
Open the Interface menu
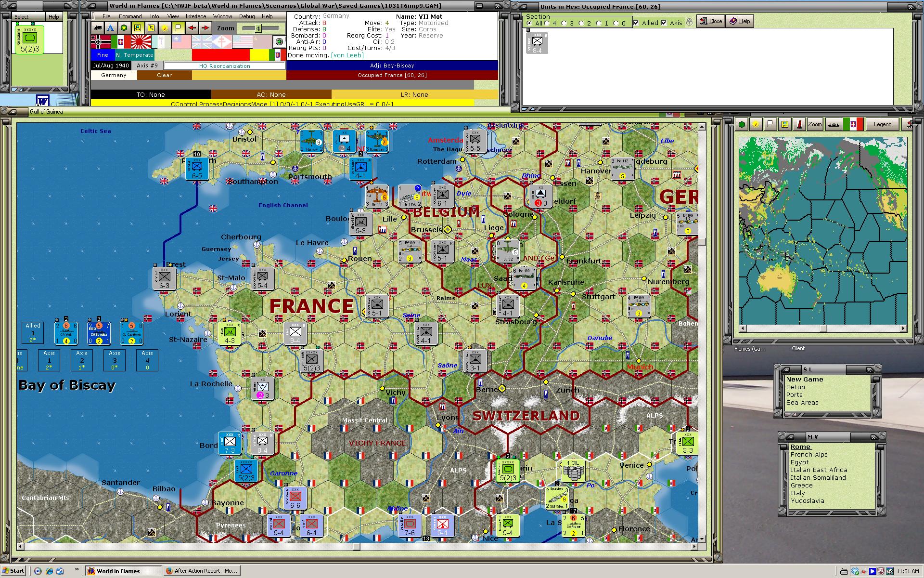(196, 16)
